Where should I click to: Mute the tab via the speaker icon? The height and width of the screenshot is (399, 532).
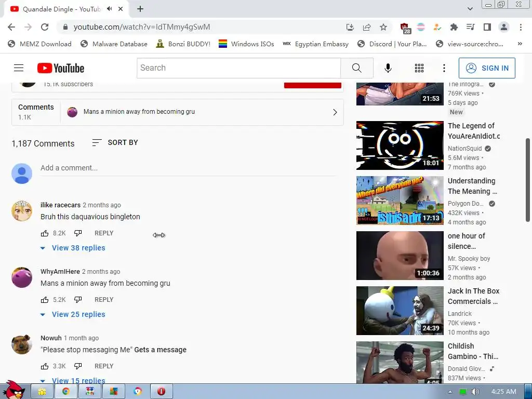pyautogui.click(x=109, y=9)
